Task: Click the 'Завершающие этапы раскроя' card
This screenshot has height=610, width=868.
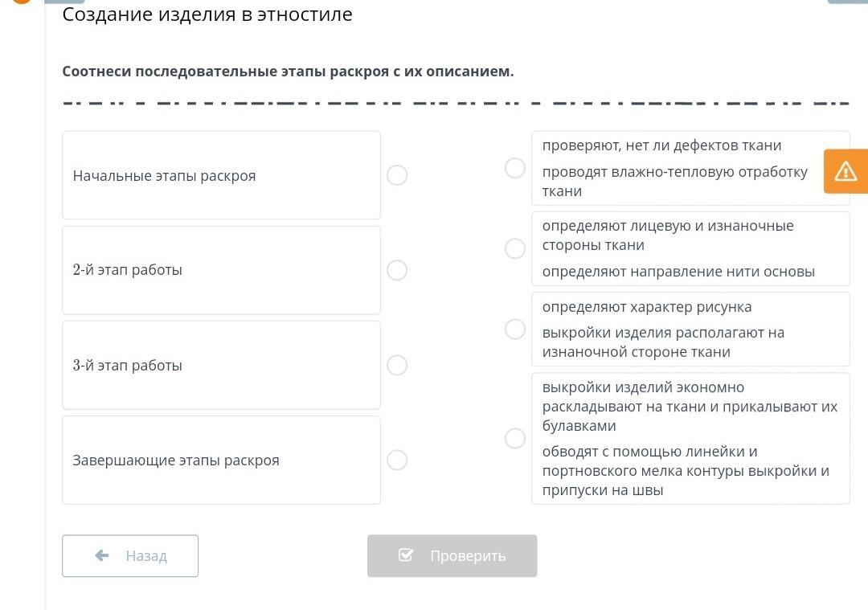Action: tap(221, 461)
